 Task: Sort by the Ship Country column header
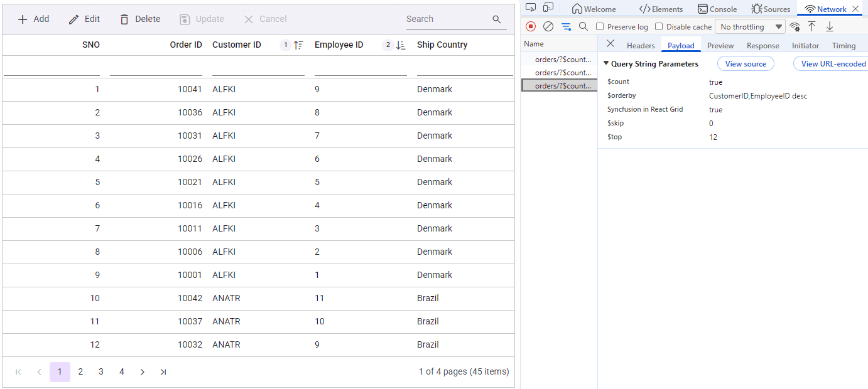(442, 45)
